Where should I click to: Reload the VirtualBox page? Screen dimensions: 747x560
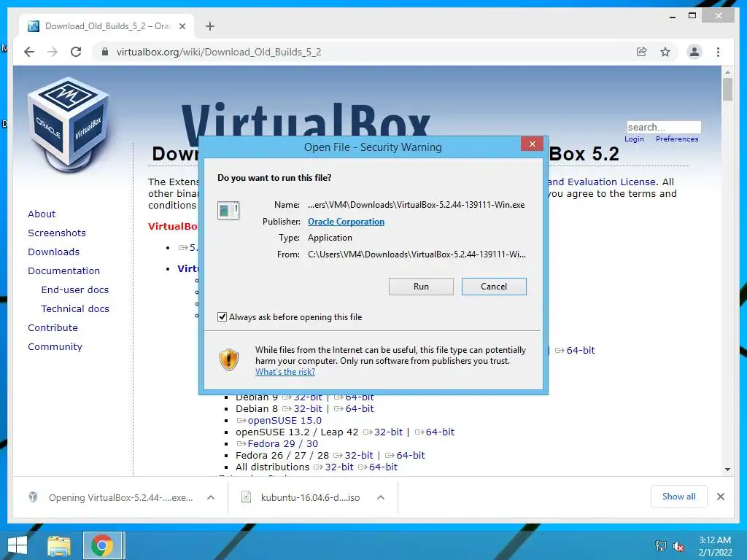coord(76,52)
